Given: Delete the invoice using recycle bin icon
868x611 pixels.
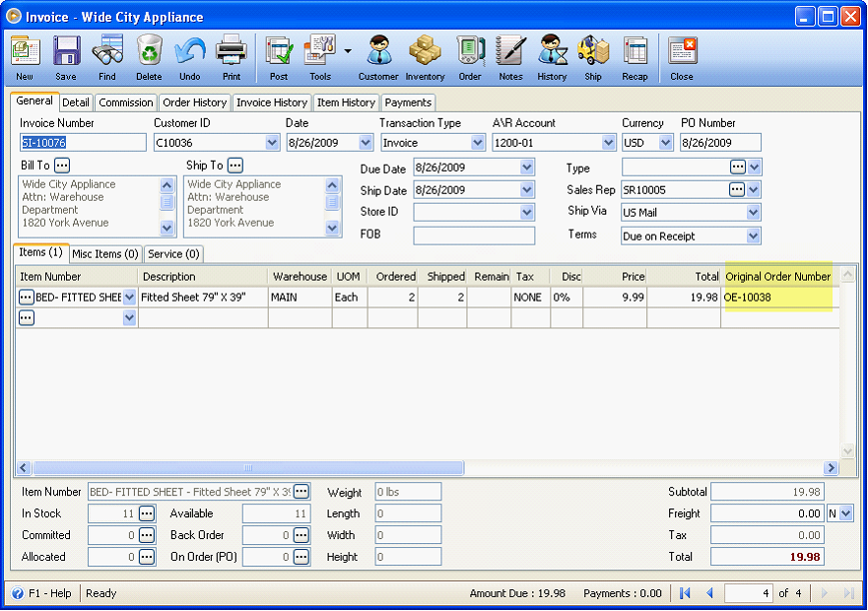Looking at the screenshot, I should [149, 57].
